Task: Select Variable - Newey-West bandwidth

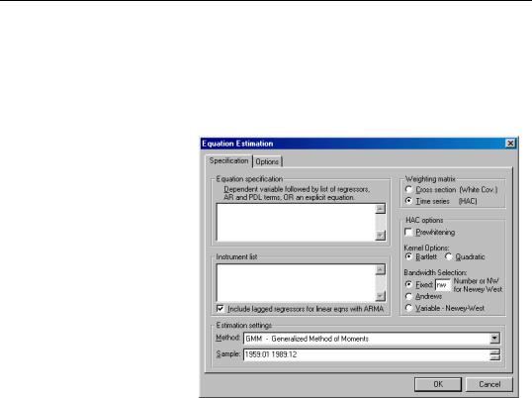Action: point(408,308)
